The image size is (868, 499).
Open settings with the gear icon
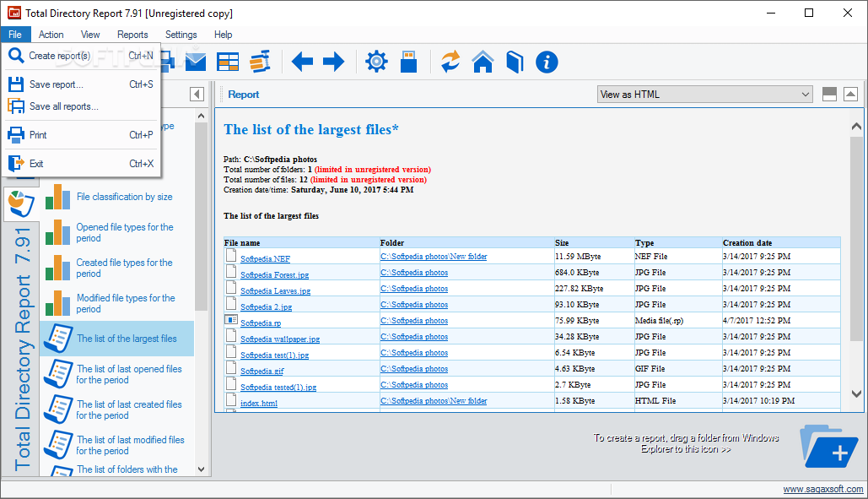click(x=376, y=62)
